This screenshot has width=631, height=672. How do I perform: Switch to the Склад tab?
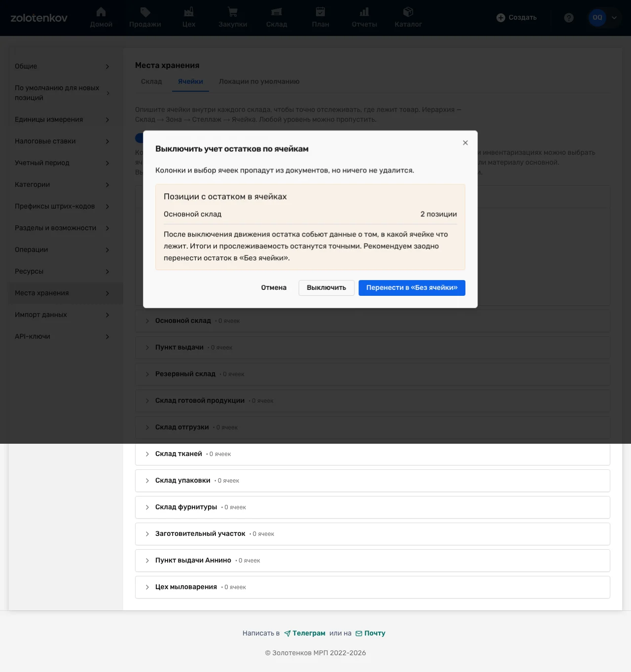click(x=151, y=81)
